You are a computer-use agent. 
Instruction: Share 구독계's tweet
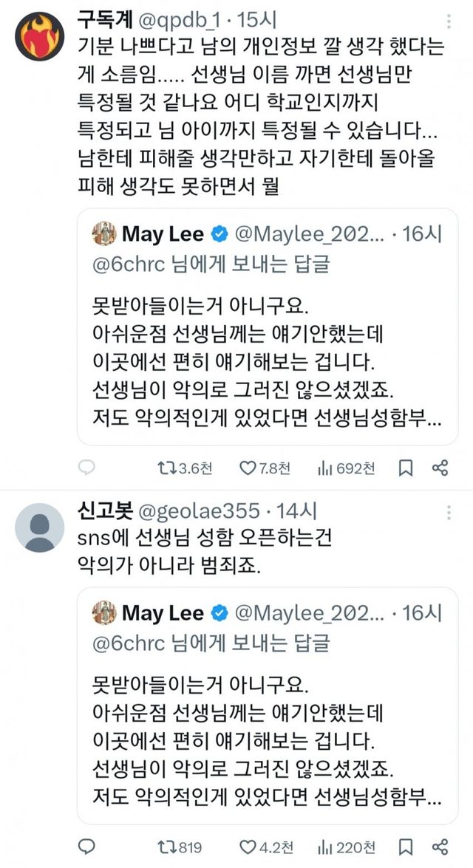click(440, 468)
